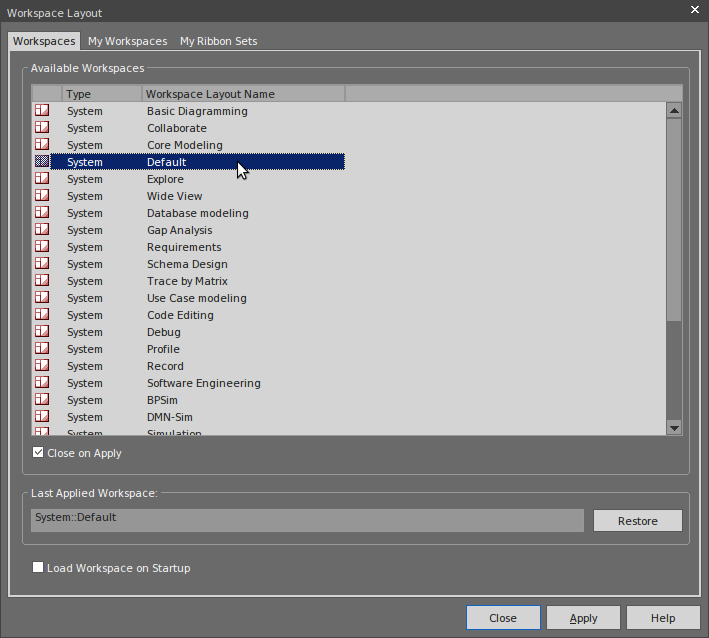Sort by the Type column header

click(102, 94)
